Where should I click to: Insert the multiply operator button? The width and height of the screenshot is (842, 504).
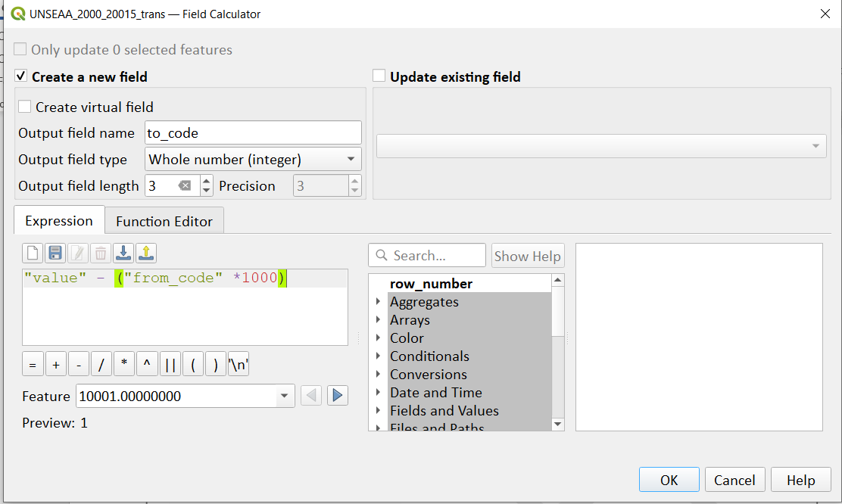click(124, 365)
